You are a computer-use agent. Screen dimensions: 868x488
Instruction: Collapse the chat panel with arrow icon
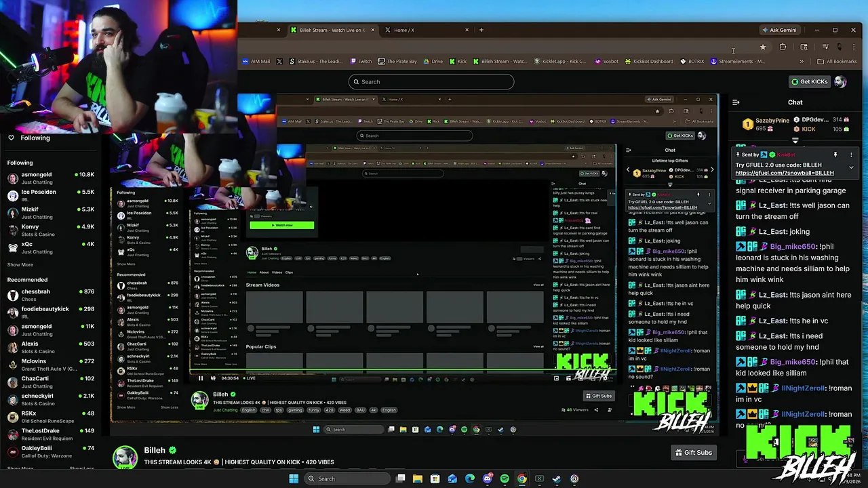[x=736, y=103]
